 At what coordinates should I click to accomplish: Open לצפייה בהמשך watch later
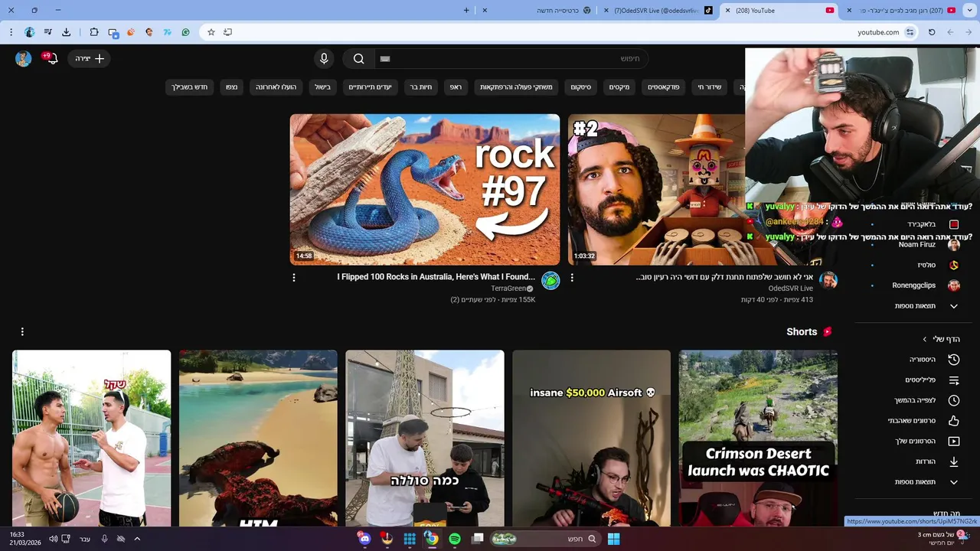tap(916, 400)
